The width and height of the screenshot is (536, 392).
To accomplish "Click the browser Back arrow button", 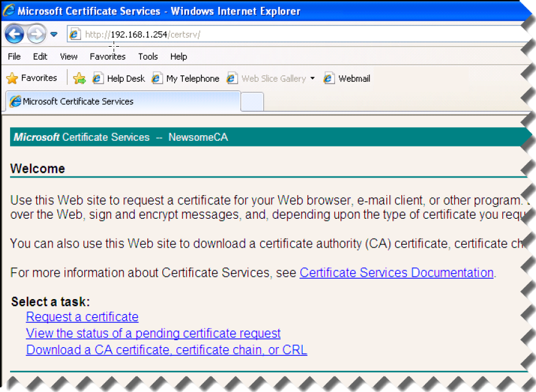I will [x=14, y=34].
